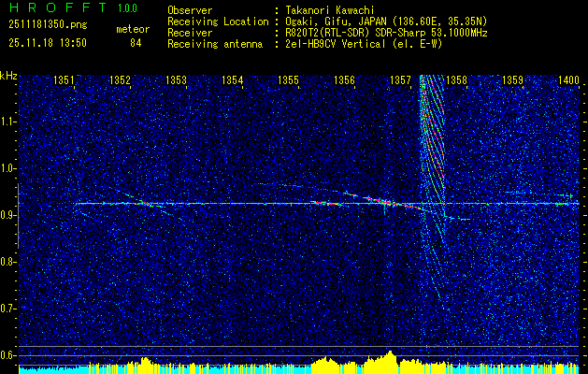Click the 0.6 frequency axis label

tap(8, 355)
